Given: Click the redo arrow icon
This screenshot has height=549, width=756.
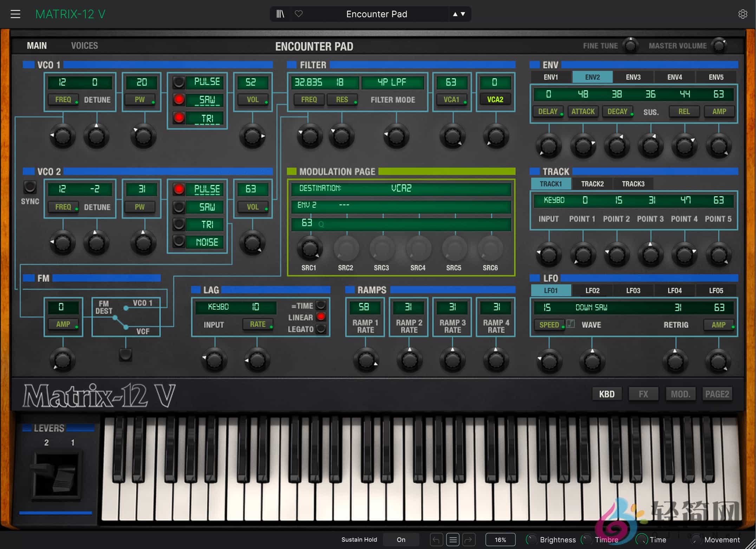Looking at the screenshot, I should pos(469,540).
